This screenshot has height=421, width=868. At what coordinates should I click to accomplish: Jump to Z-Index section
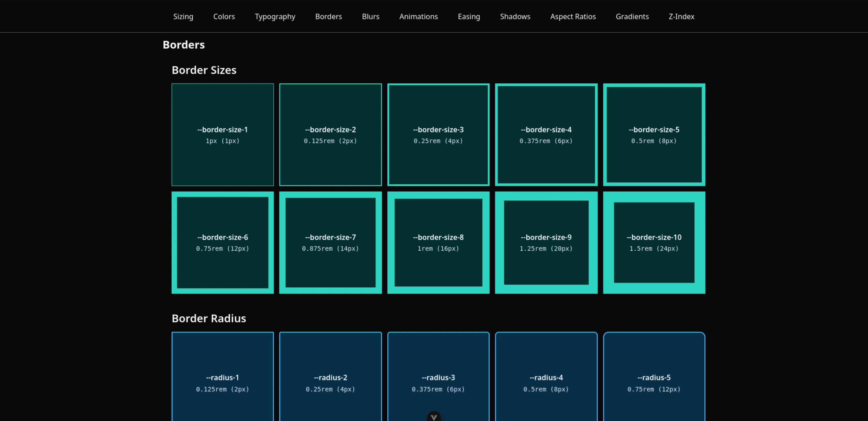tap(681, 17)
